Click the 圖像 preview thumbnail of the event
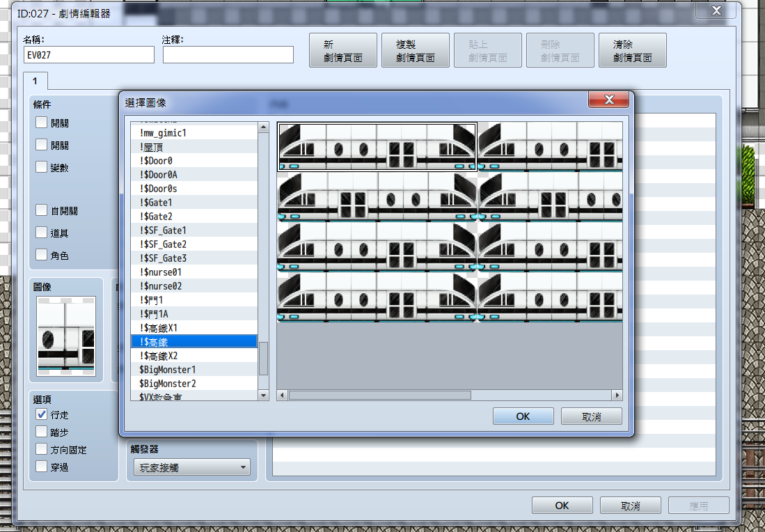This screenshot has height=532, width=765. click(66, 336)
